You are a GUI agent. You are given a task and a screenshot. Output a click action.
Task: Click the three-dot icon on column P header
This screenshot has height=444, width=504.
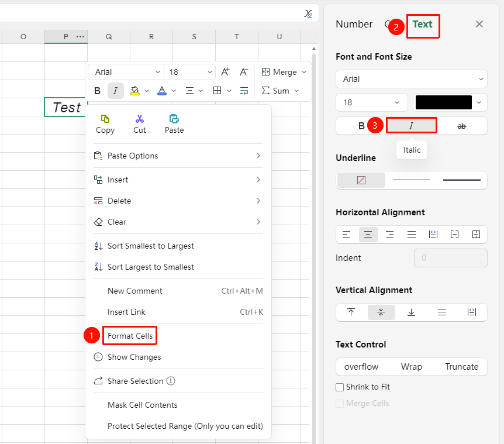[80, 37]
